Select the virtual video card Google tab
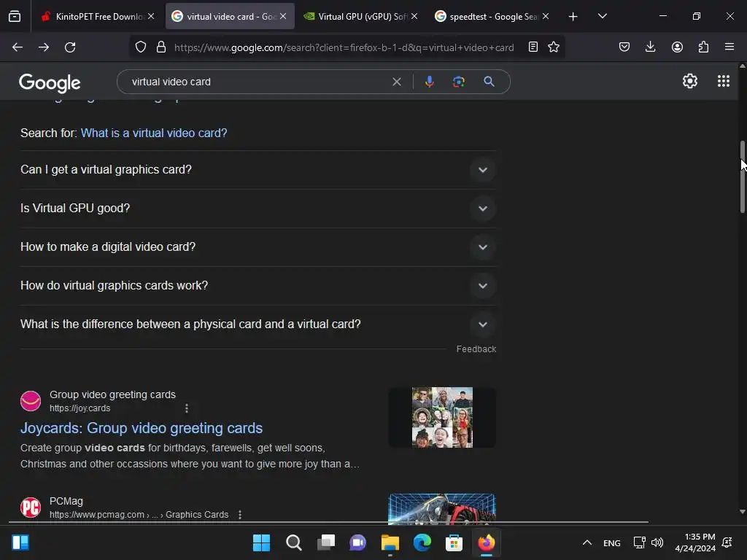 pos(230,17)
